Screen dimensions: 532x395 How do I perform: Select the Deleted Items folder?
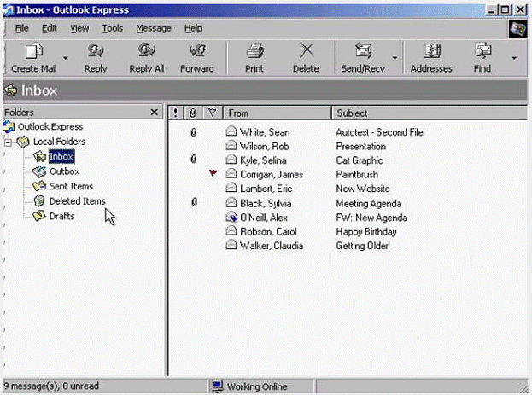tap(77, 201)
